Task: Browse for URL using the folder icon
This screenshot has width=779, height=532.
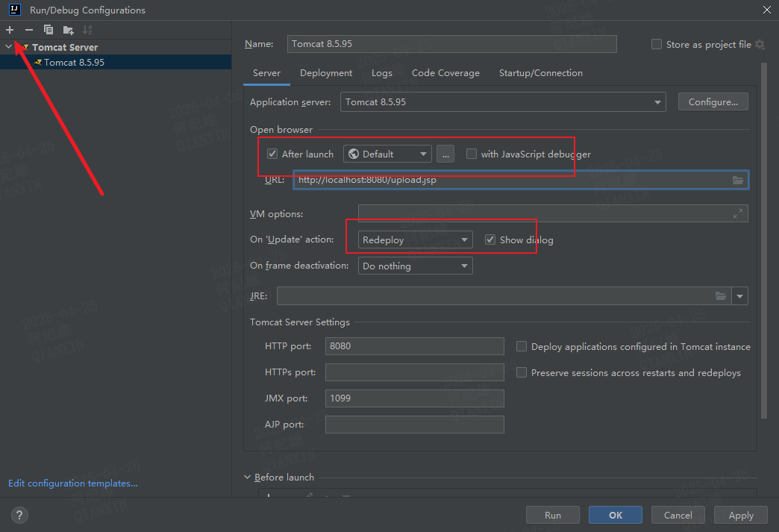Action: 738,180
